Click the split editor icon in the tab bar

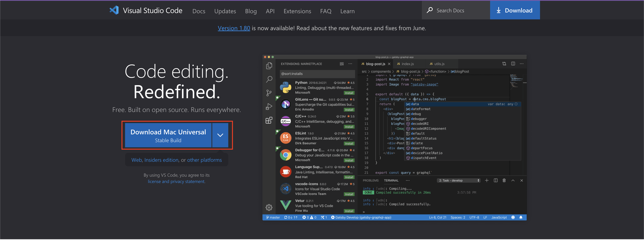pyautogui.click(x=513, y=64)
